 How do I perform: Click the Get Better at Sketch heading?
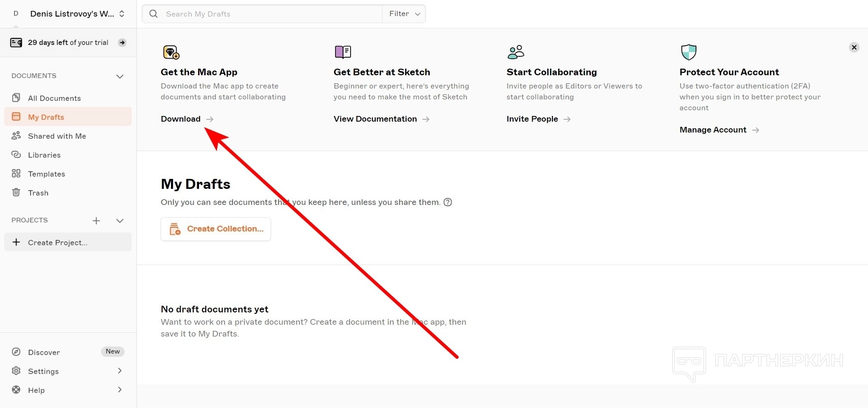point(382,72)
